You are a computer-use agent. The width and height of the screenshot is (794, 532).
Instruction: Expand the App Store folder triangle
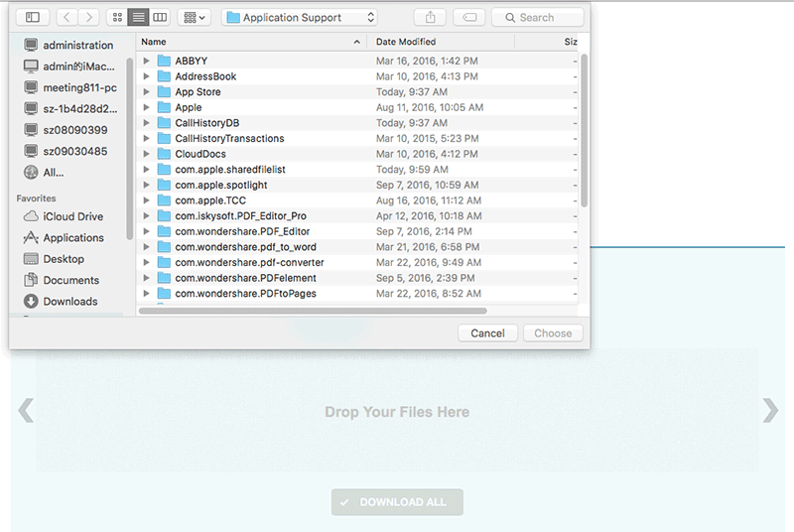(x=146, y=92)
